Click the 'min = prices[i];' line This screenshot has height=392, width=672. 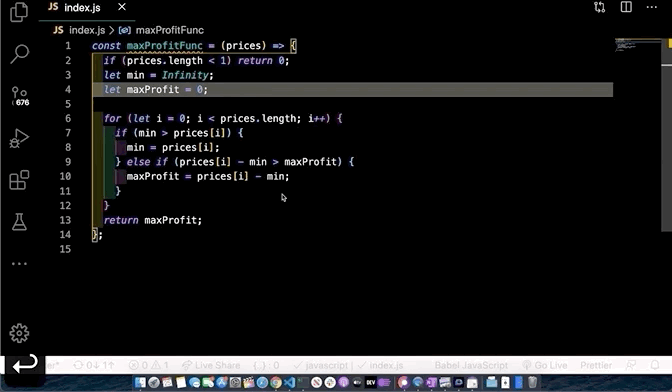[173, 147]
